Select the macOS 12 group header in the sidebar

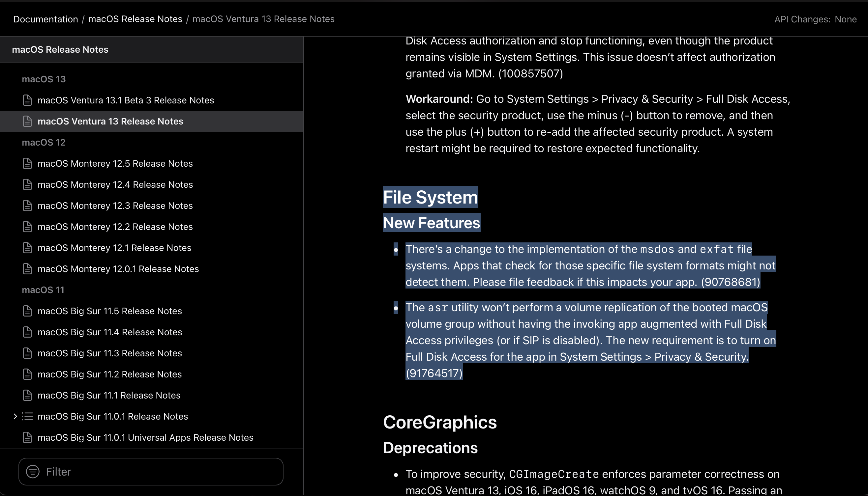(x=44, y=142)
